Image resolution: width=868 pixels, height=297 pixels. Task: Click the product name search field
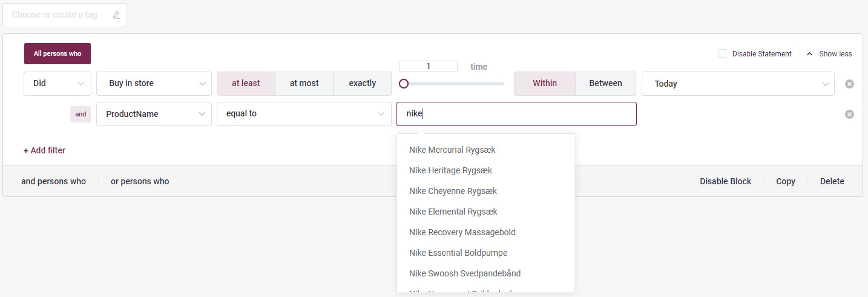pos(516,114)
